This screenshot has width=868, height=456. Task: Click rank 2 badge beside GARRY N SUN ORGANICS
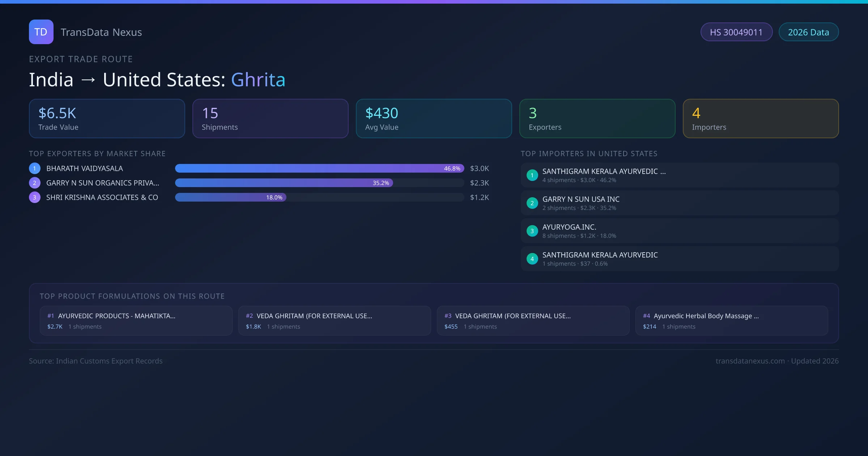tap(35, 183)
